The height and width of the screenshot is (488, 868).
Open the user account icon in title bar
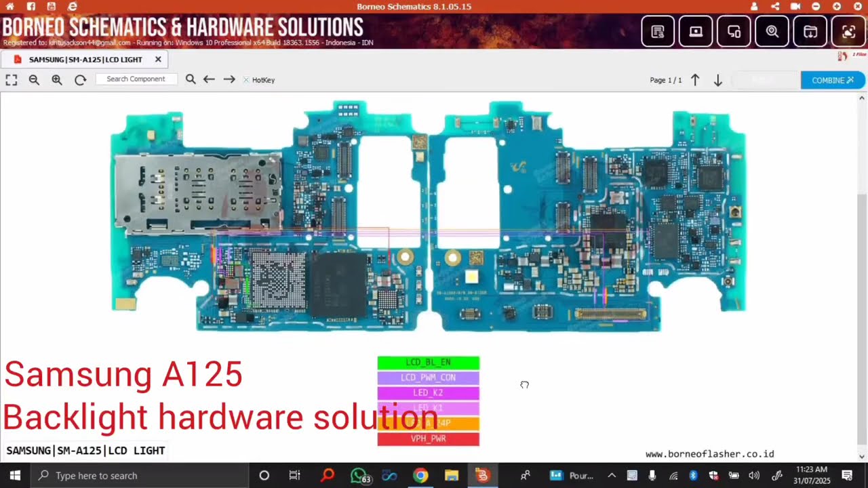click(x=754, y=6)
